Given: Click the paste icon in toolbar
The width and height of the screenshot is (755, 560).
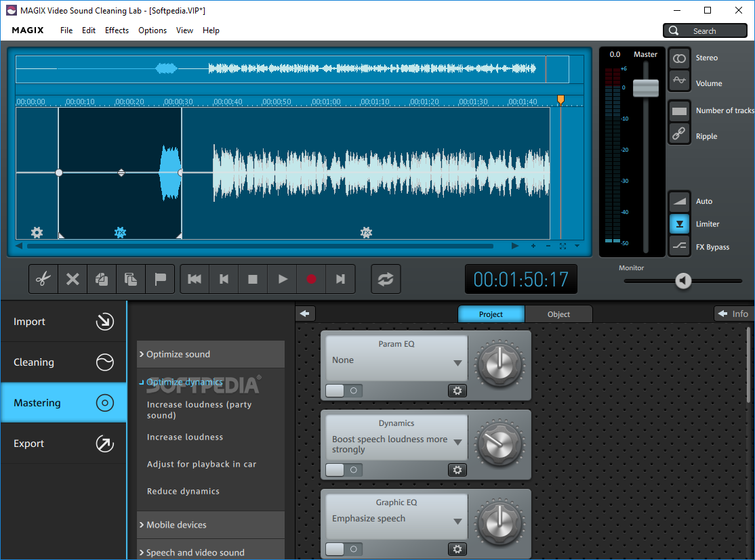Looking at the screenshot, I should pos(131,279).
